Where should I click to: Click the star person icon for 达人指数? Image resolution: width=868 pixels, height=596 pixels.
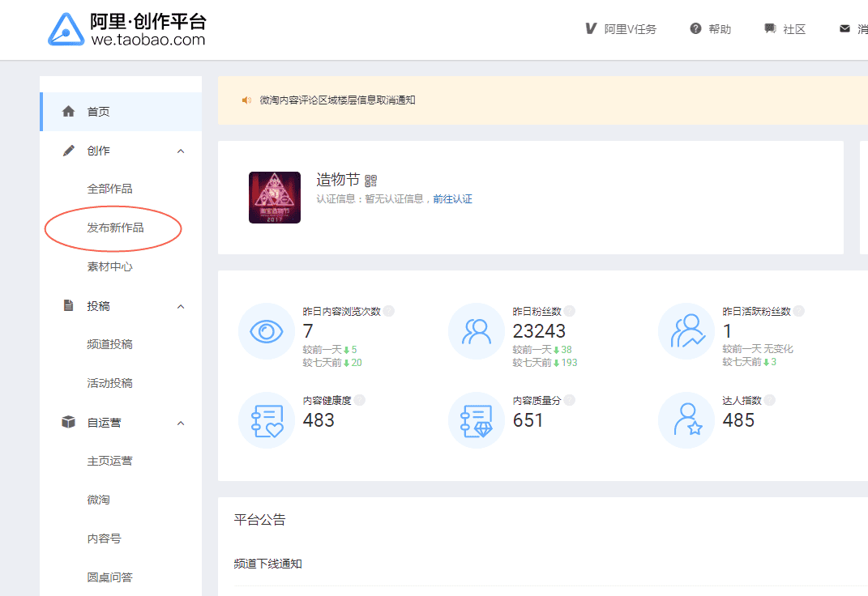(686, 420)
